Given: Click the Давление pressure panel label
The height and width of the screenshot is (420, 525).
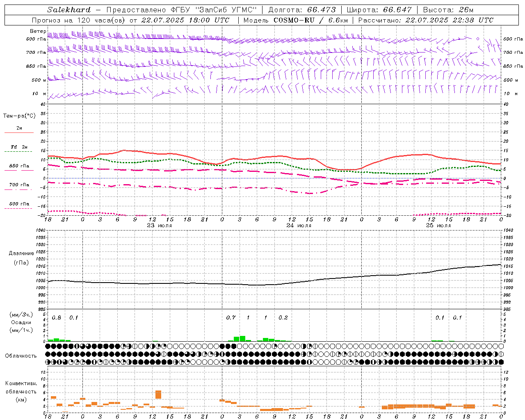Looking at the screenshot, I should (21, 253).
